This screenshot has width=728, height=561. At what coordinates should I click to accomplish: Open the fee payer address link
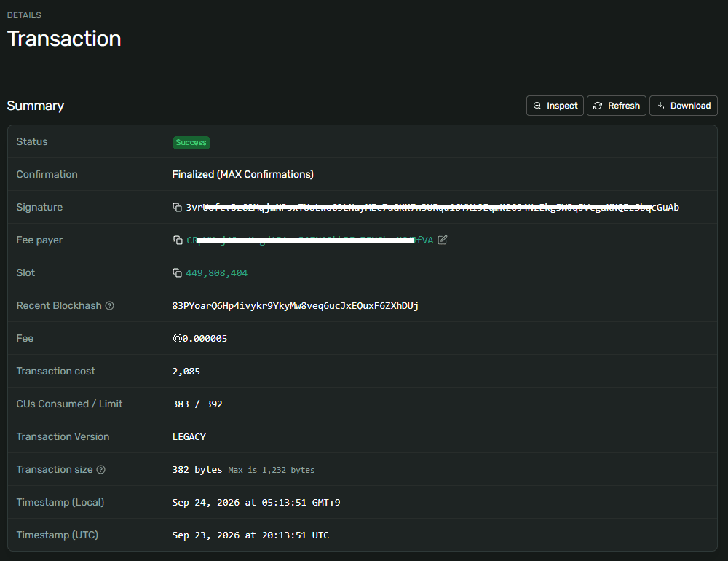point(309,240)
